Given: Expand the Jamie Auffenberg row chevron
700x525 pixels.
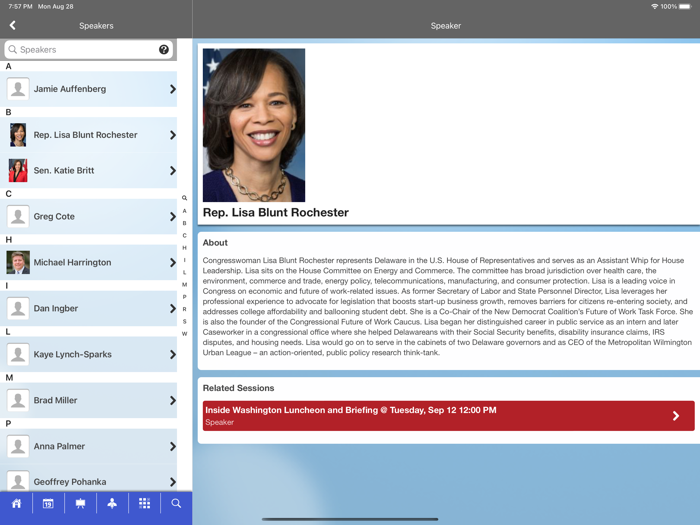Looking at the screenshot, I should tap(172, 89).
